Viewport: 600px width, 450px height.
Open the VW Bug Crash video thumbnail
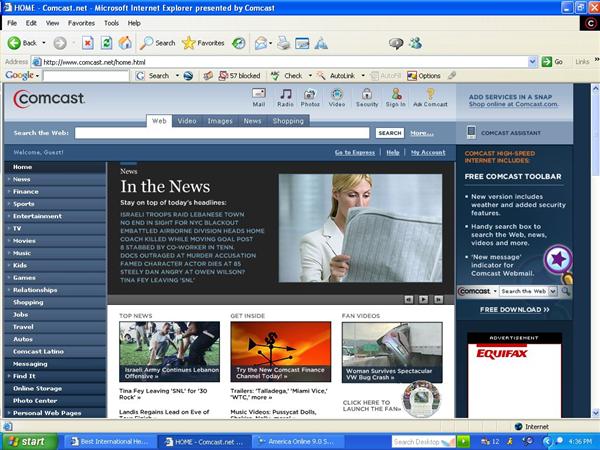pyautogui.click(x=392, y=352)
